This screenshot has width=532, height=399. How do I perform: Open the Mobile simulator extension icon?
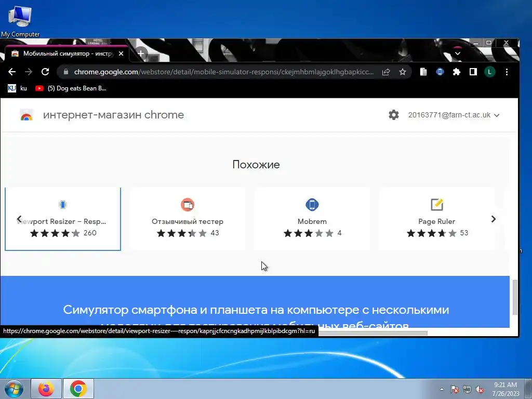pos(440,72)
